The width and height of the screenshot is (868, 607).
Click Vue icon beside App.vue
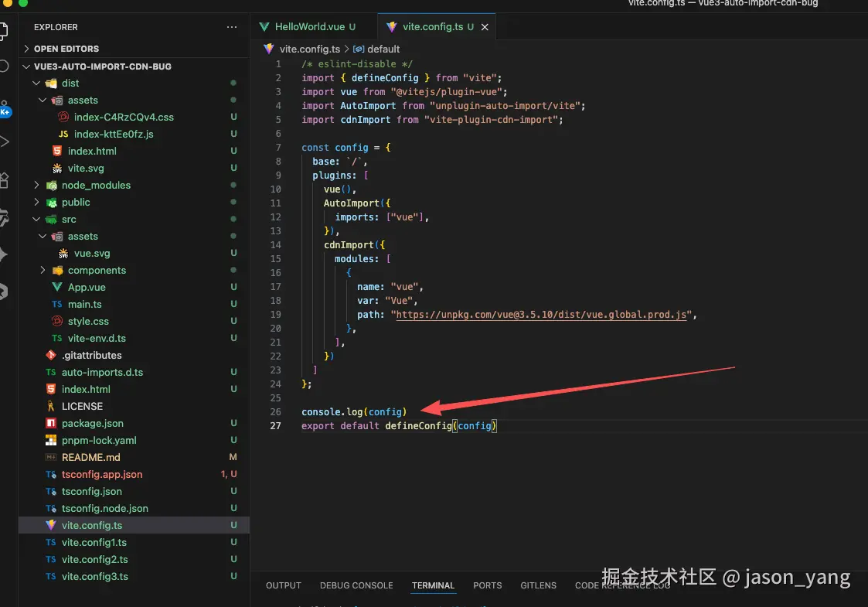tap(57, 287)
